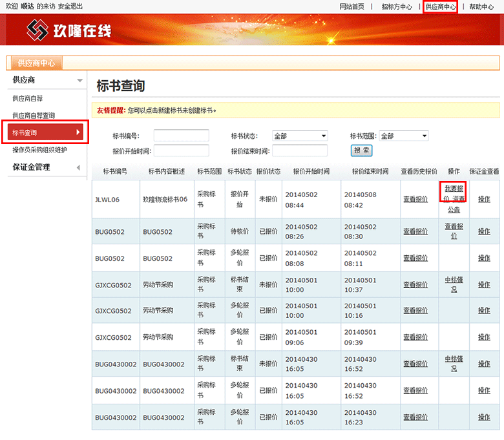Collapse the 供应商 sidebar section arrow

[x=79, y=80]
